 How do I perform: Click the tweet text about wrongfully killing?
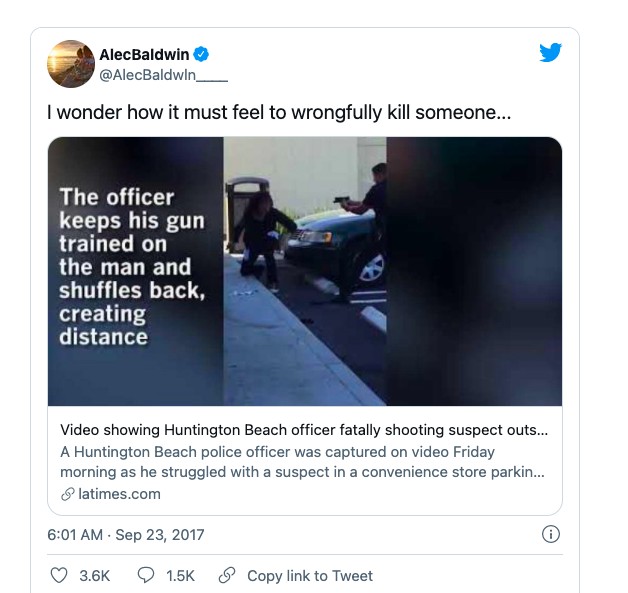click(x=279, y=113)
